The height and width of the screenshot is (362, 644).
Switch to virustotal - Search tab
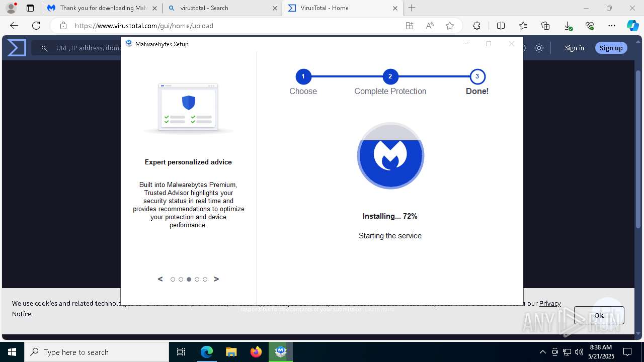click(222, 8)
